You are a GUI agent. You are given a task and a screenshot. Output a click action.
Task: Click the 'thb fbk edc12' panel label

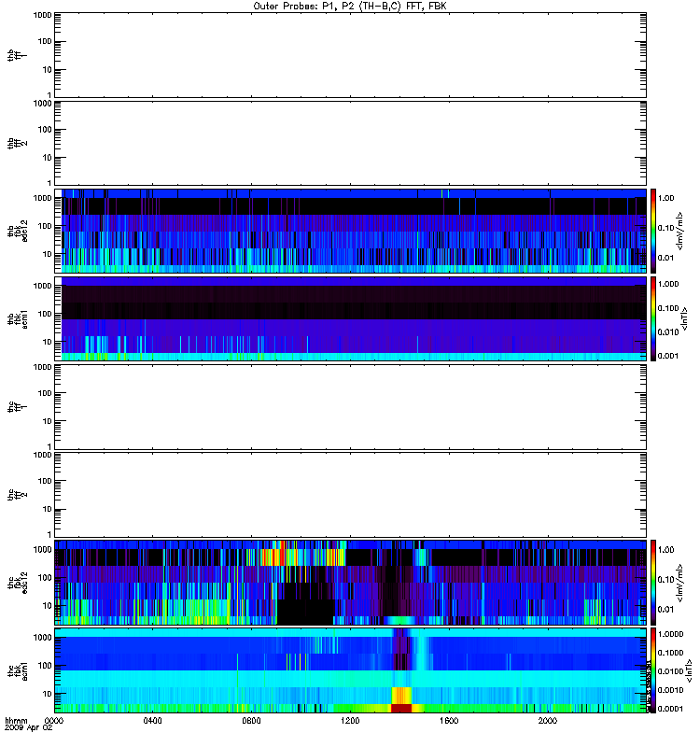pyautogui.click(x=18, y=231)
